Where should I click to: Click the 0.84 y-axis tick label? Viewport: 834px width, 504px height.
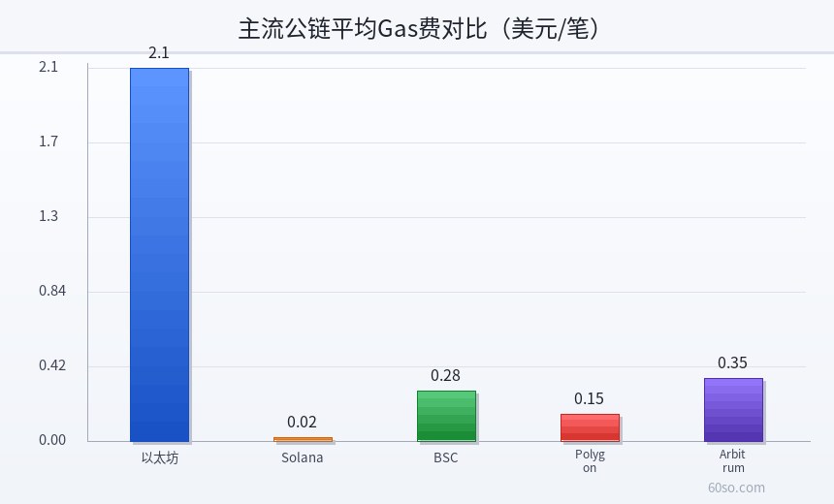point(52,290)
